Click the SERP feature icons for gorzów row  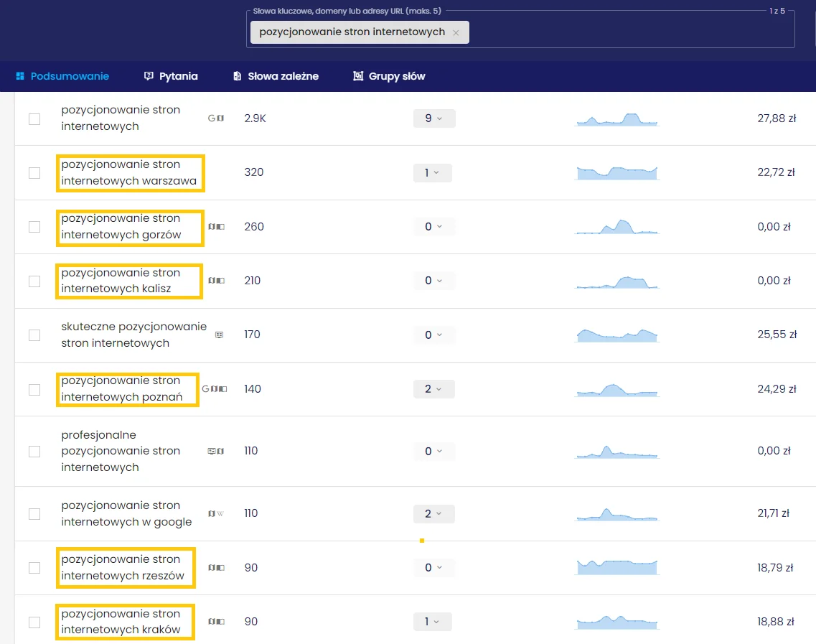216,227
